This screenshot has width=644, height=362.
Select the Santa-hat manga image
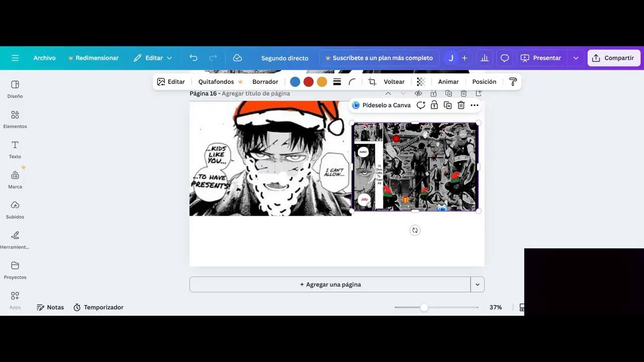270,158
